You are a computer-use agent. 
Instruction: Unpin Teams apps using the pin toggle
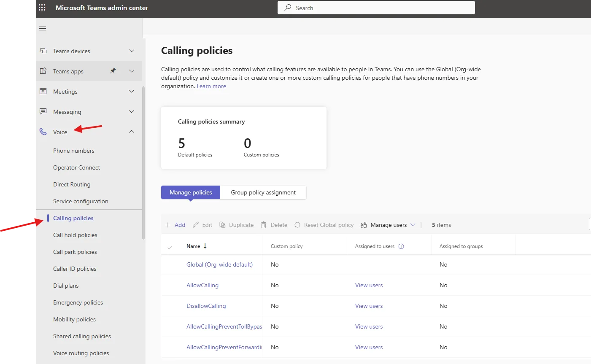pyautogui.click(x=113, y=71)
